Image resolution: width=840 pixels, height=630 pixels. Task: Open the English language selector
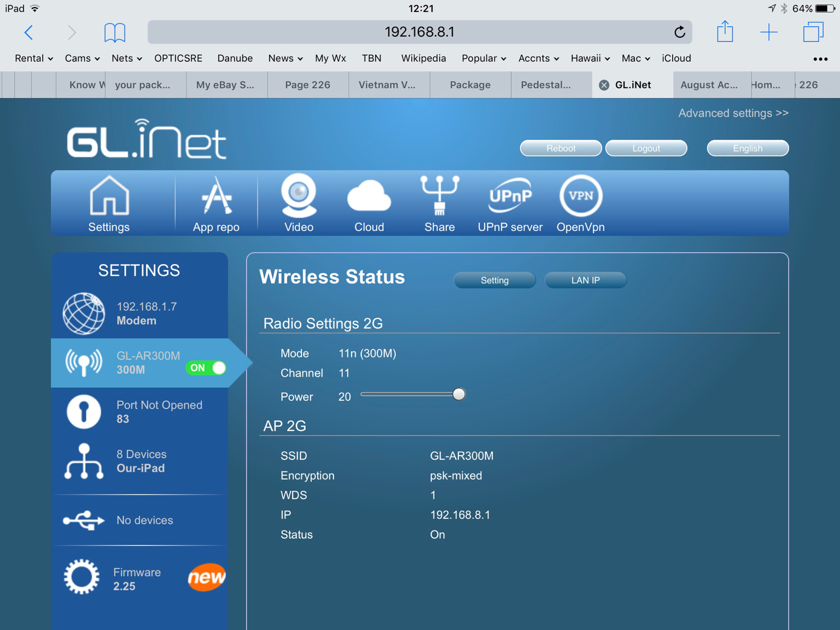click(748, 148)
